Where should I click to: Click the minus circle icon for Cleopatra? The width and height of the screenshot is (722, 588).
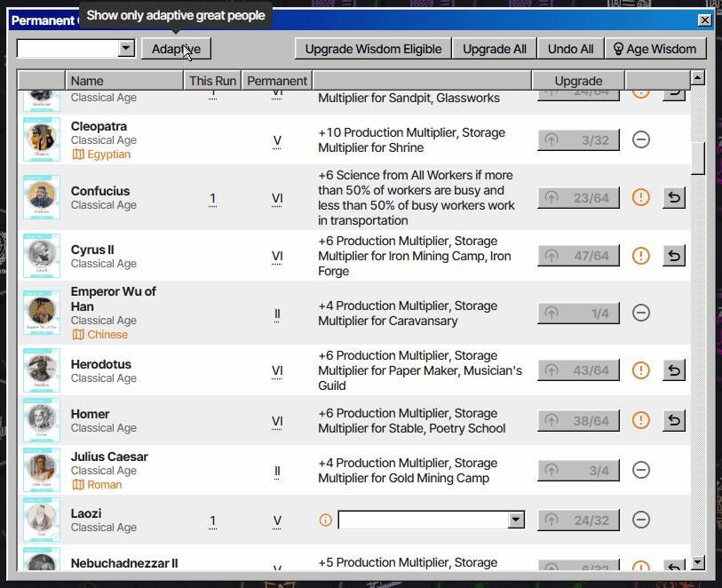click(641, 139)
